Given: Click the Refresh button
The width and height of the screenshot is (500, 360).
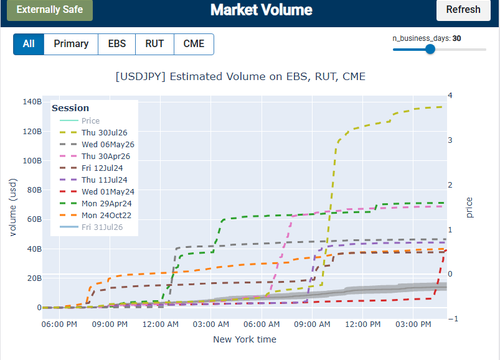Looking at the screenshot, I should tap(463, 10).
